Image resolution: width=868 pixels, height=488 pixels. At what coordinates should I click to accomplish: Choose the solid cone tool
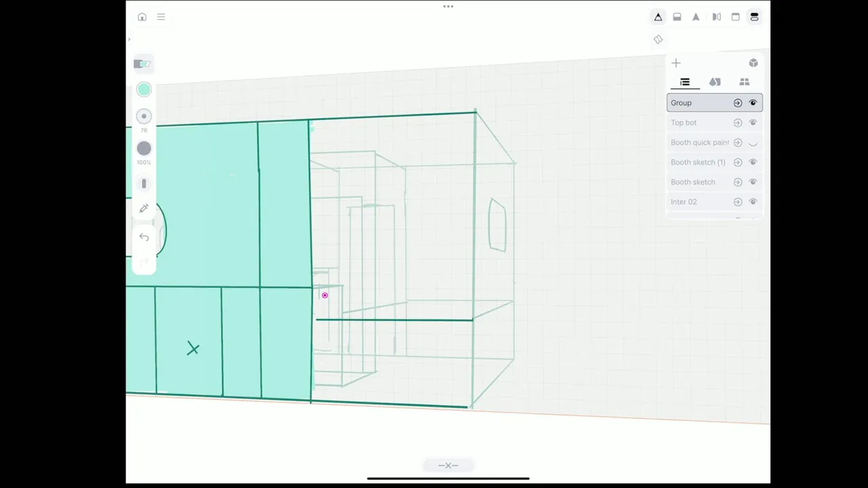(x=696, y=17)
